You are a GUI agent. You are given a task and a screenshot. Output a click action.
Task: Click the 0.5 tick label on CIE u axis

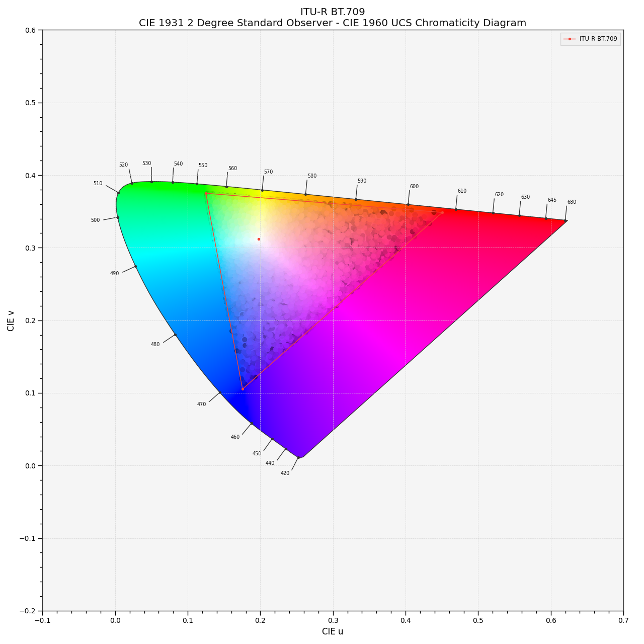click(478, 620)
